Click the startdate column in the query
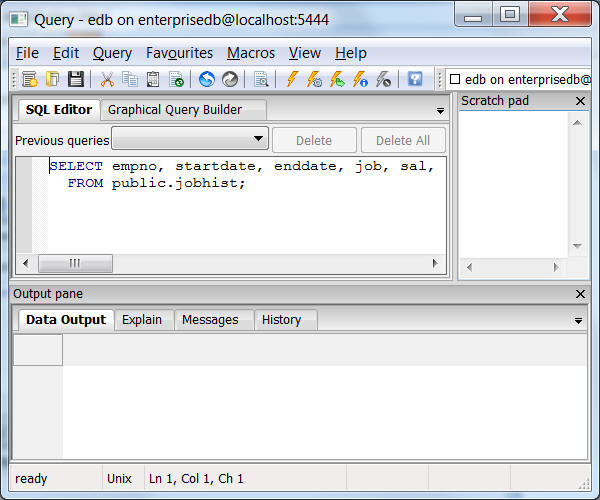 215,166
